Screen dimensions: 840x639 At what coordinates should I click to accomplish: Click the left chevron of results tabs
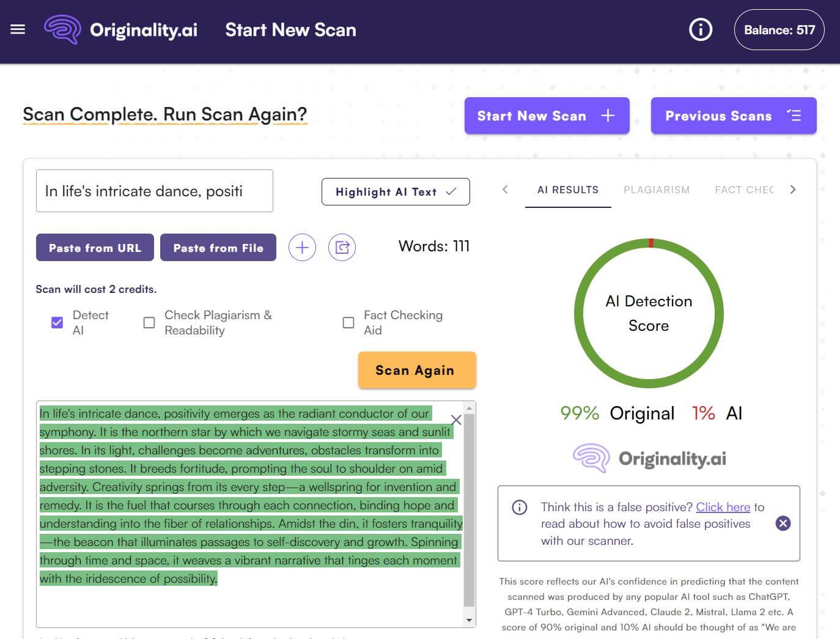pyautogui.click(x=505, y=190)
